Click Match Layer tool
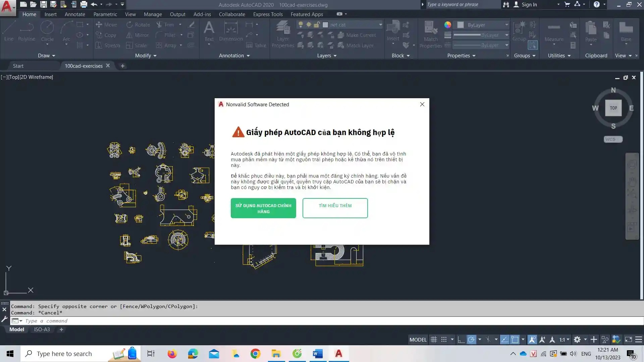 tap(355, 45)
